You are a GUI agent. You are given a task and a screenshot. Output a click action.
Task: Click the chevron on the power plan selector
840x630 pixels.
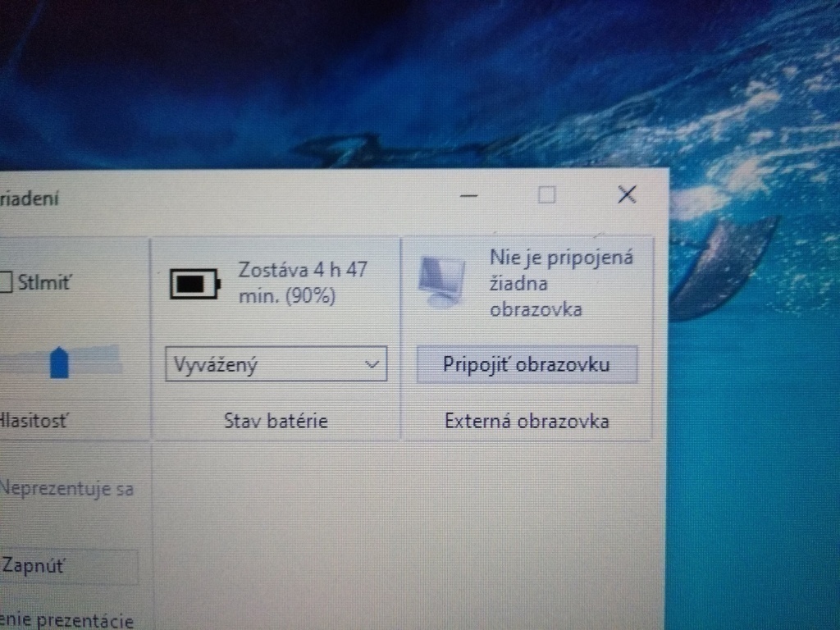point(373,363)
